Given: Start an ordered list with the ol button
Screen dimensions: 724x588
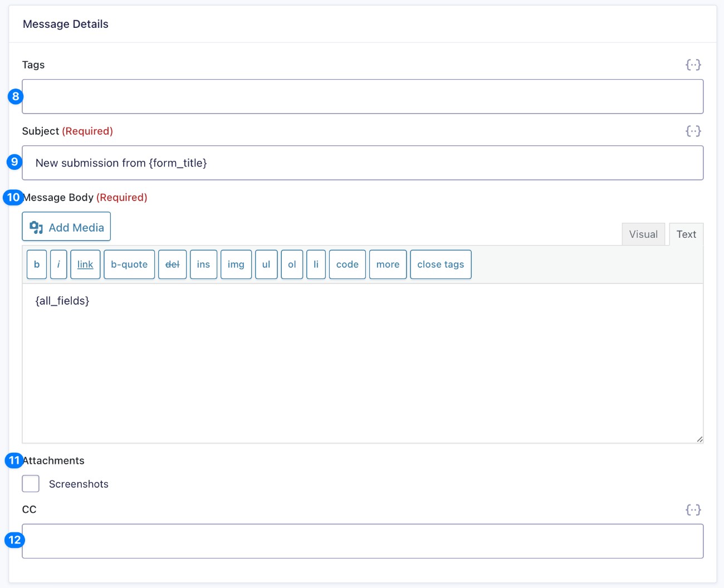Looking at the screenshot, I should [291, 264].
